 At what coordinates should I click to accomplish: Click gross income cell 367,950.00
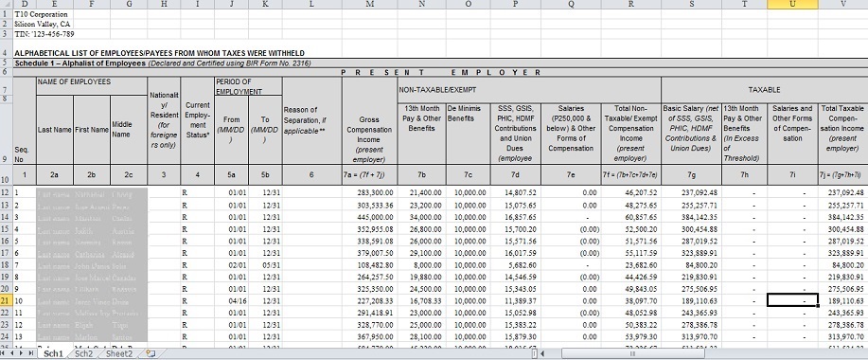pos(369,336)
